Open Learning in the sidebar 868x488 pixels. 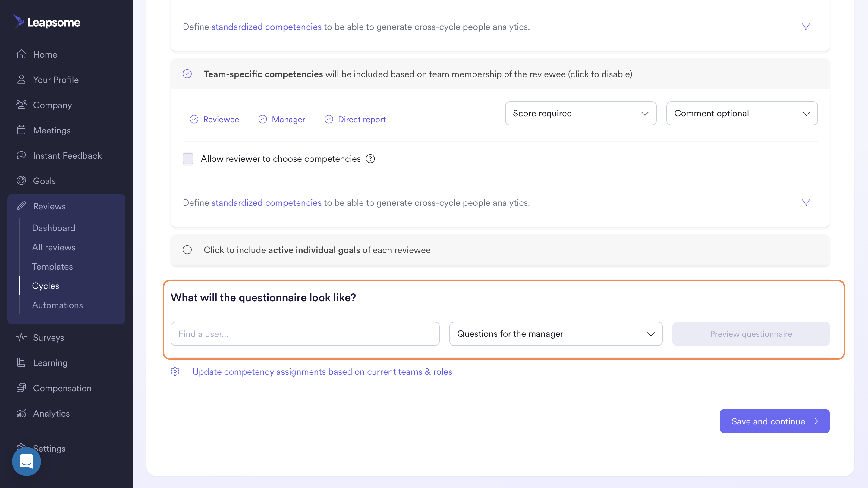tap(50, 362)
